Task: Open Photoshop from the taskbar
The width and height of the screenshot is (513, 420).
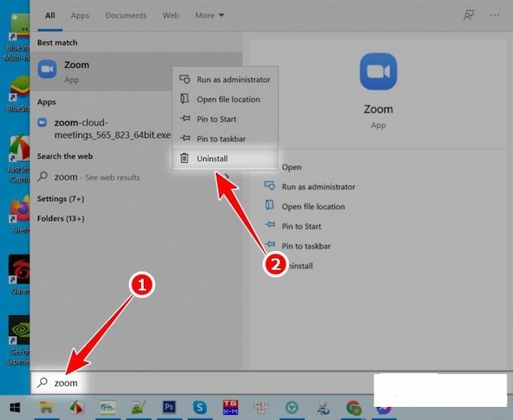Action: coord(169,407)
